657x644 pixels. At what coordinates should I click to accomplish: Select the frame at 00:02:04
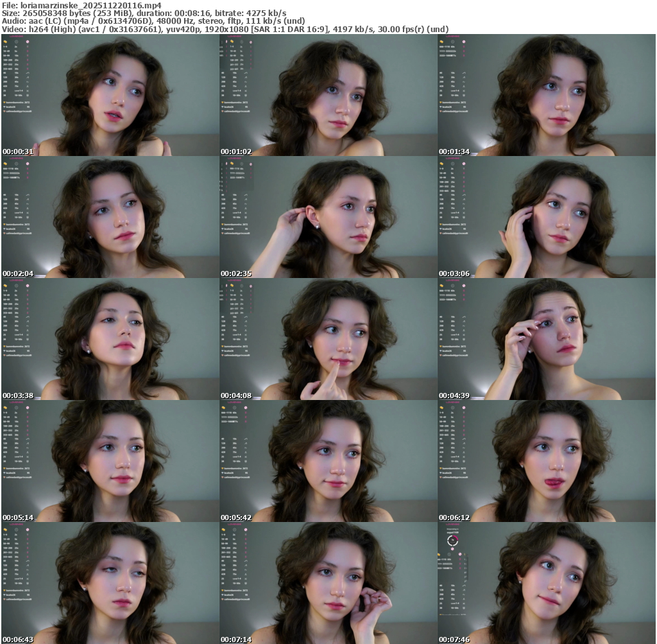click(x=110, y=217)
